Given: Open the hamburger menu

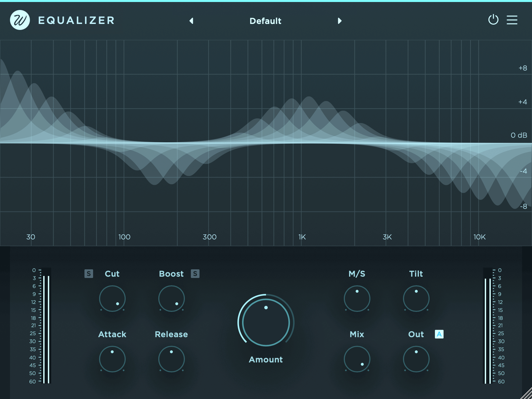Looking at the screenshot, I should point(512,20).
